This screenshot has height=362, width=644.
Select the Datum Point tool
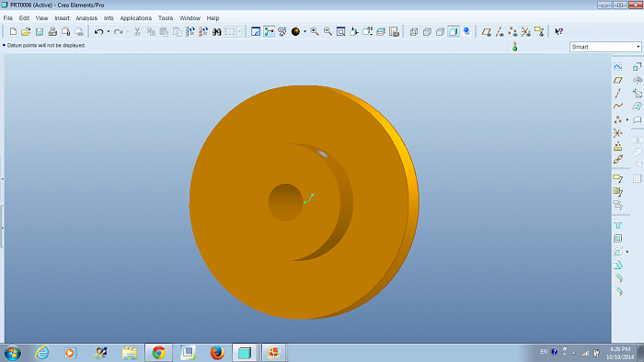coord(617,119)
